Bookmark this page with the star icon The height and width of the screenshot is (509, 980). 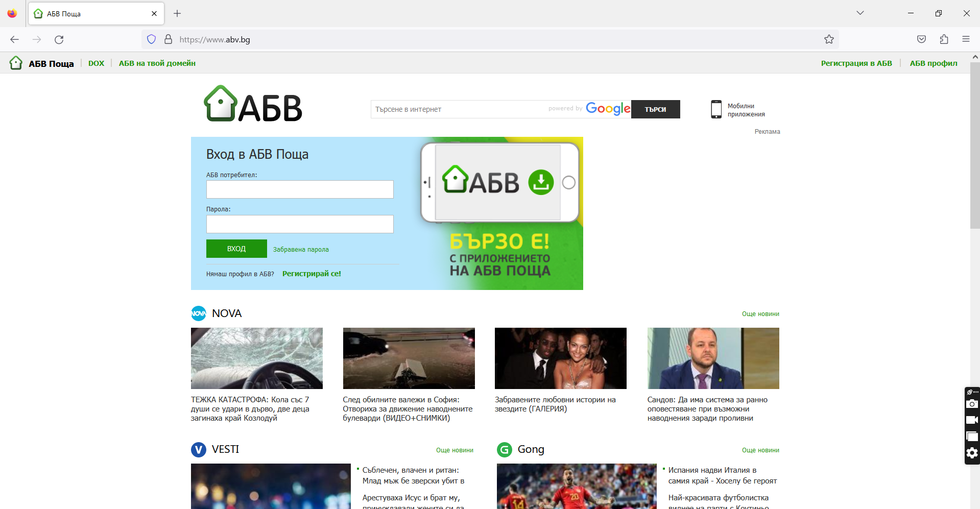(x=828, y=39)
